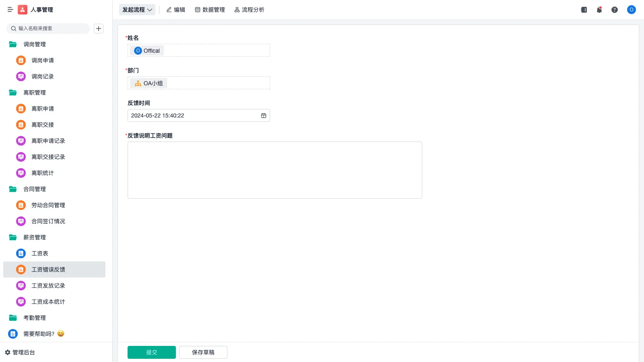Screen dimensions: 644x362
Task: Switch to 数据管理 tab
Action: (x=210, y=10)
